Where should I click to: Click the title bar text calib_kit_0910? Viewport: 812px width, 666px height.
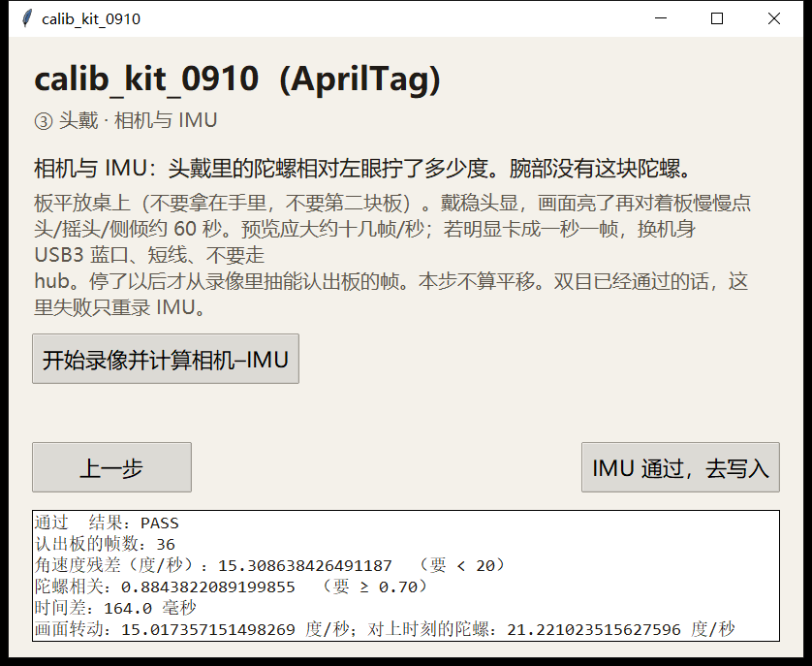tap(91, 19)
